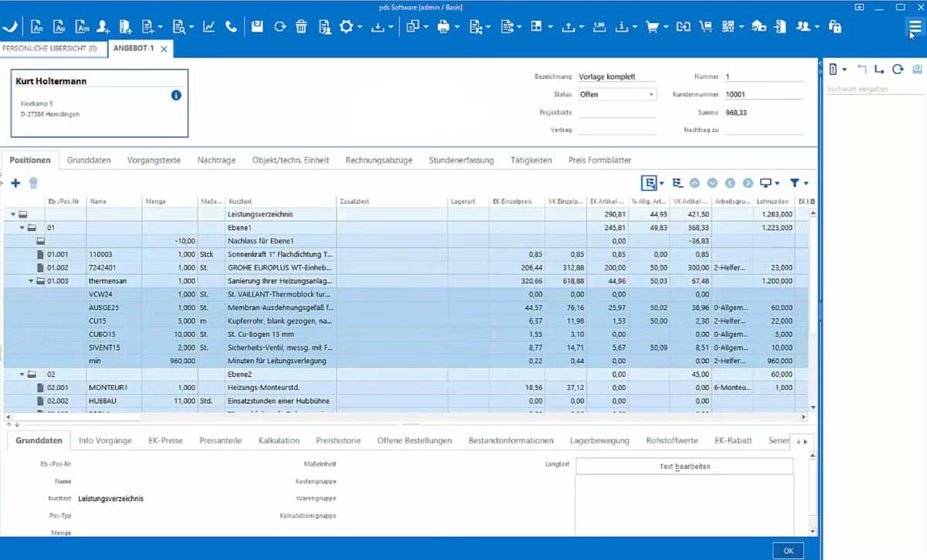Click the blue info icon on customer card
The height and width of the screenshot is (560, 927).
(175, 95)
